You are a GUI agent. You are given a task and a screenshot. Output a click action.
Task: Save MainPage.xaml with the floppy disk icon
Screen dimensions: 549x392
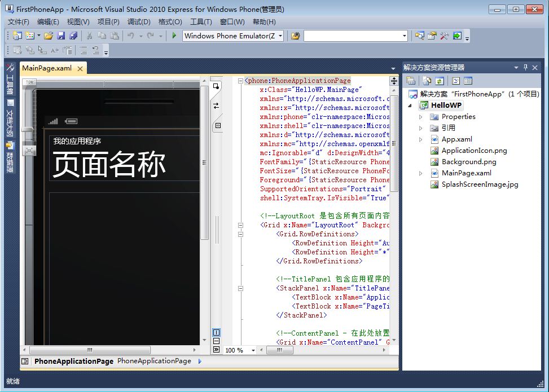coord(61,36)
